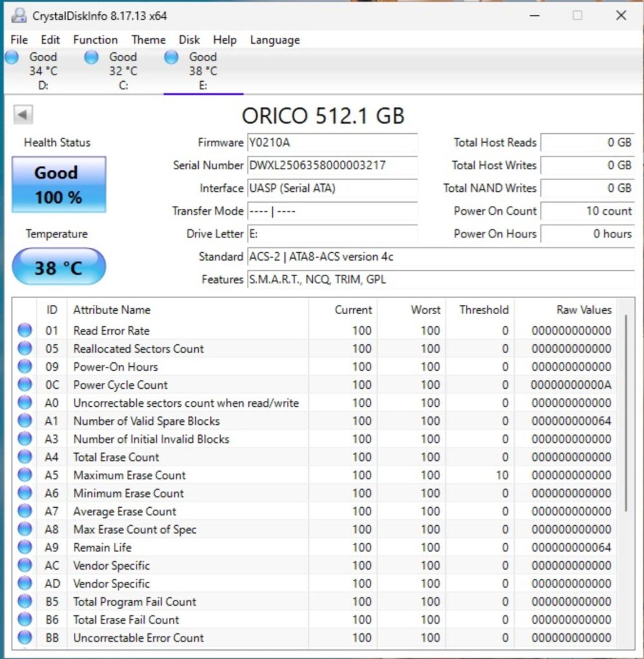Click status orb for Minimum Erase Count
644x659 pixels.
point(25,493)
